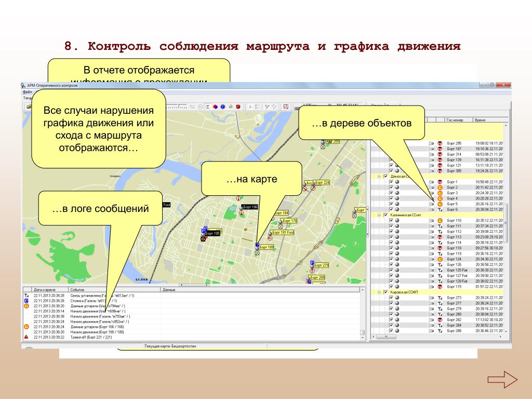Click the house toolbar icon

231,107
